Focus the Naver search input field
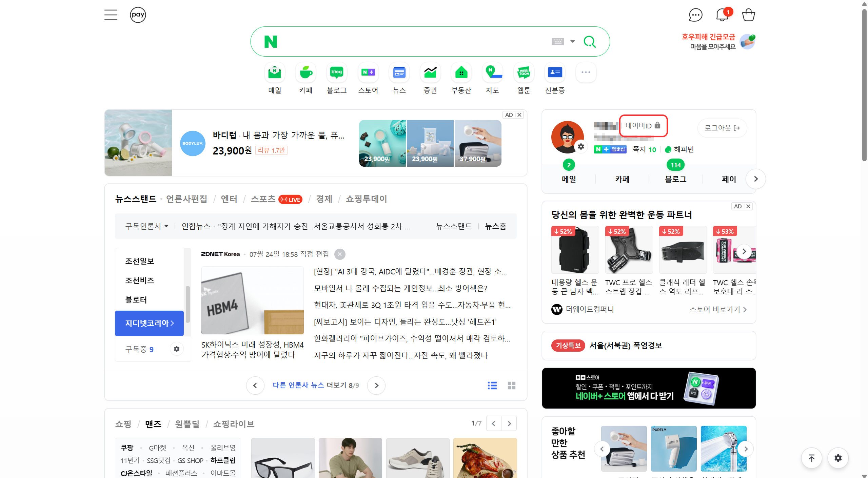This screenshot has height=478, width=868. (x=414, y=42)
